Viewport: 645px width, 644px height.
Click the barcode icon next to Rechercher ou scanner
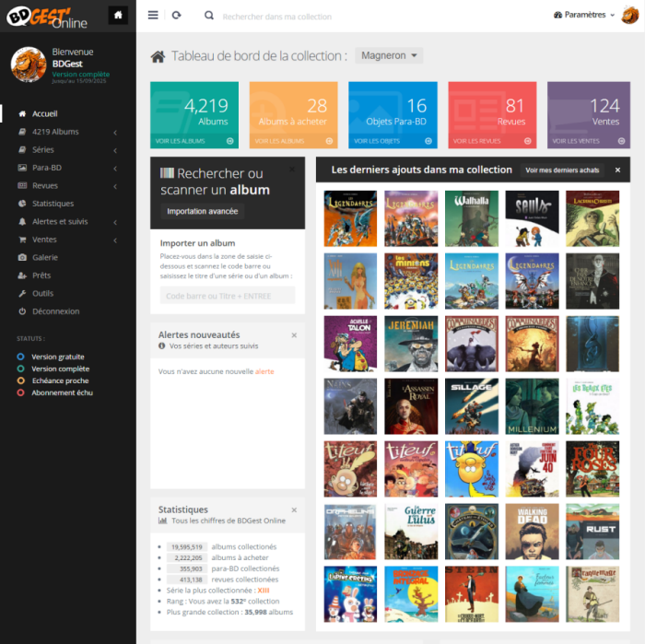167,172
